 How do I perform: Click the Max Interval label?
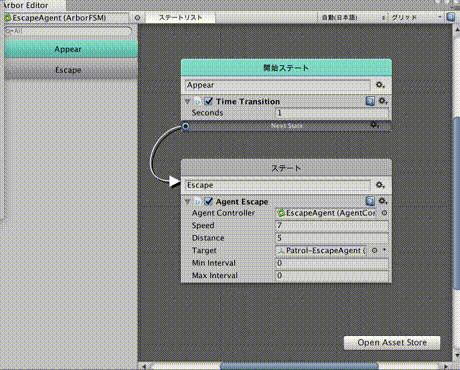tap(215, 276)
